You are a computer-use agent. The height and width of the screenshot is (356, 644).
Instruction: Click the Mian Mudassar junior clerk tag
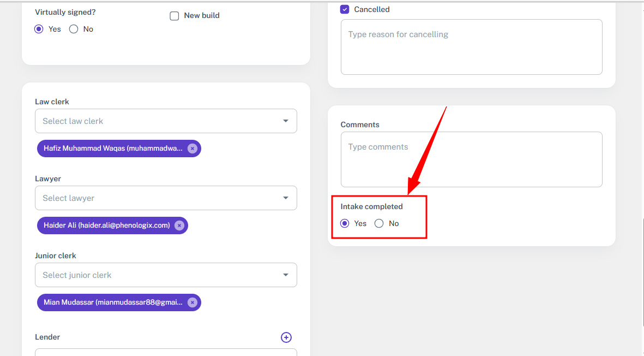113,302
